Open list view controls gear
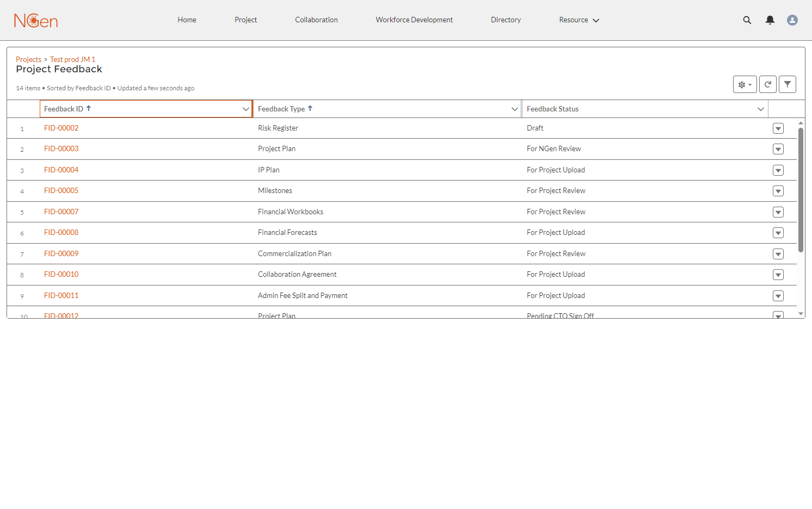Viewport: 812px width, 509px height. coord(745,84)
